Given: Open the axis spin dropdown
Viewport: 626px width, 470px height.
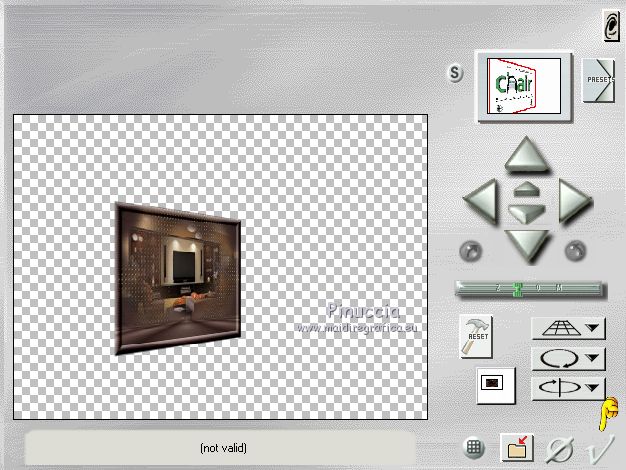Looking at the screenshot, I should (x=568, y=388).
